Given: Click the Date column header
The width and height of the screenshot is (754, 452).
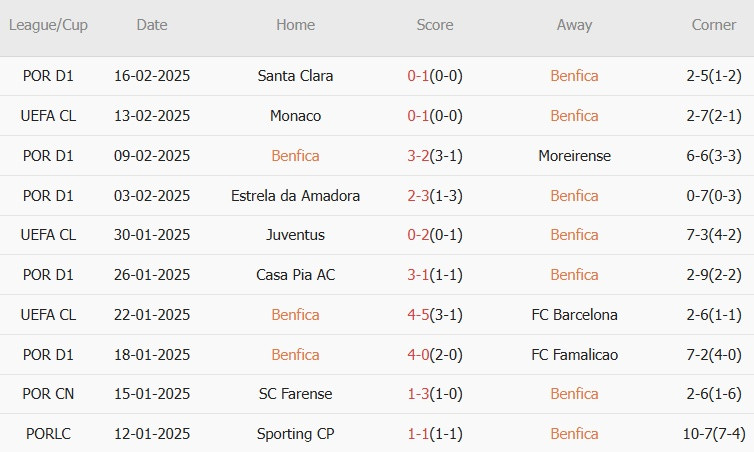Looking at the screenshot, I should 152,25.
